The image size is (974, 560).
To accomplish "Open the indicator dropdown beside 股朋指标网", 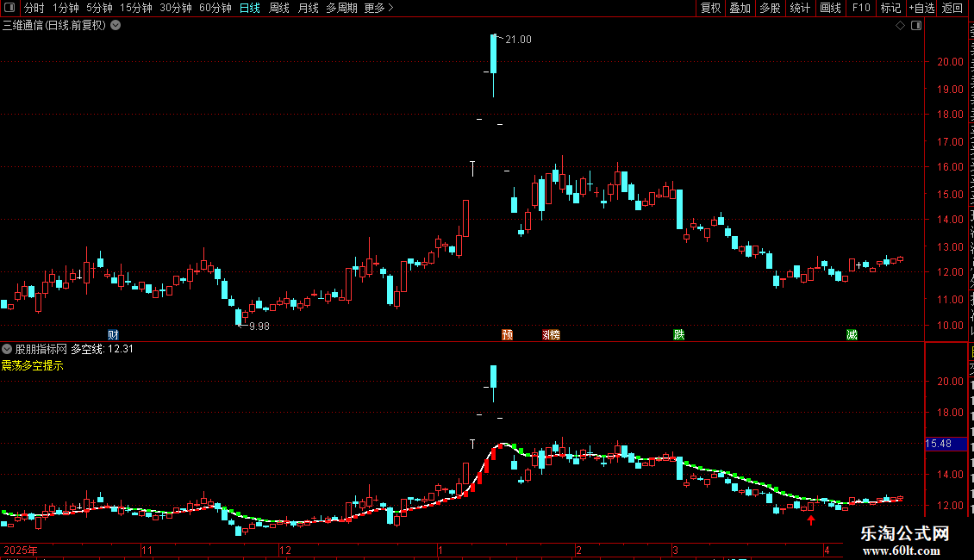I will coord(7,349).
